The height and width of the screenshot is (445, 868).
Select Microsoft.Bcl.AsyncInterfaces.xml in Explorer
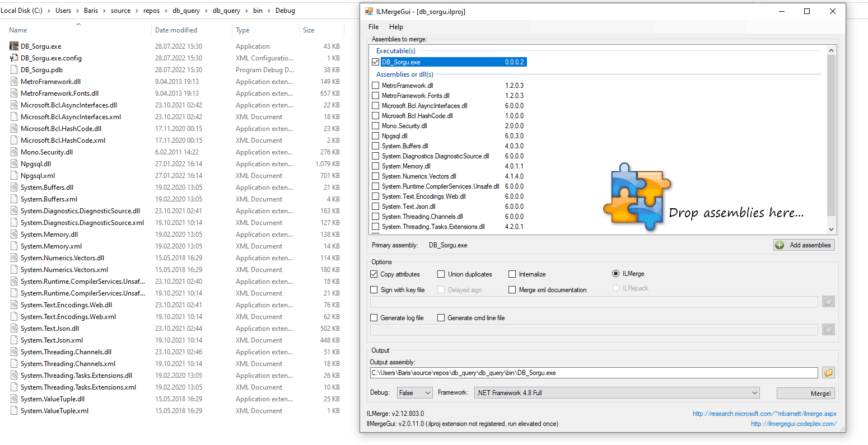coord(71,116)
